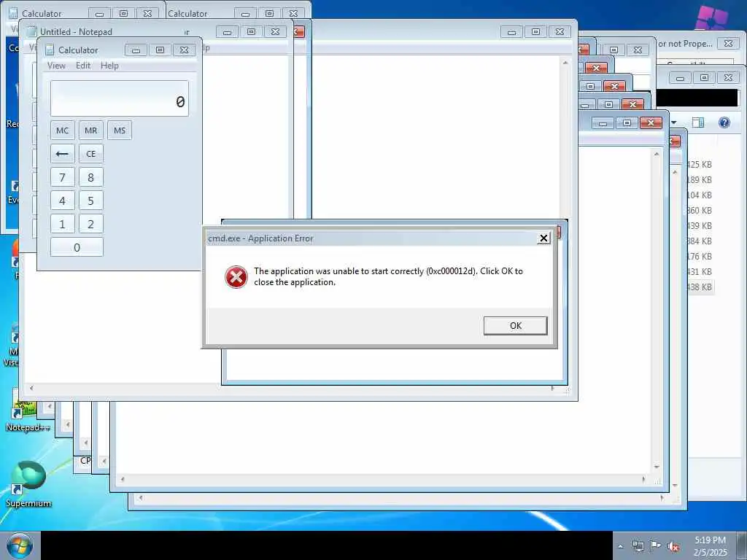Open the Help menu in the front Calculator
The width and height of the screenshot is (747, 560).
pyautogui.click(x=109, y=66)
